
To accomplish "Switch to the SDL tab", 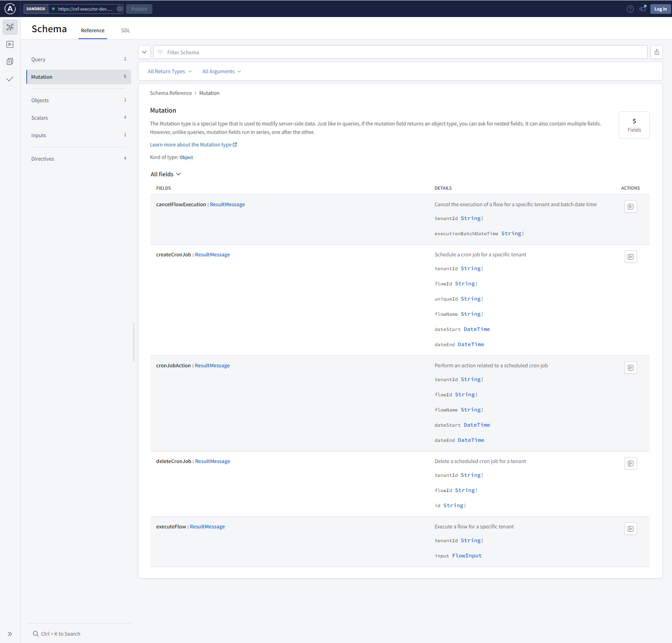I will 126,30.
